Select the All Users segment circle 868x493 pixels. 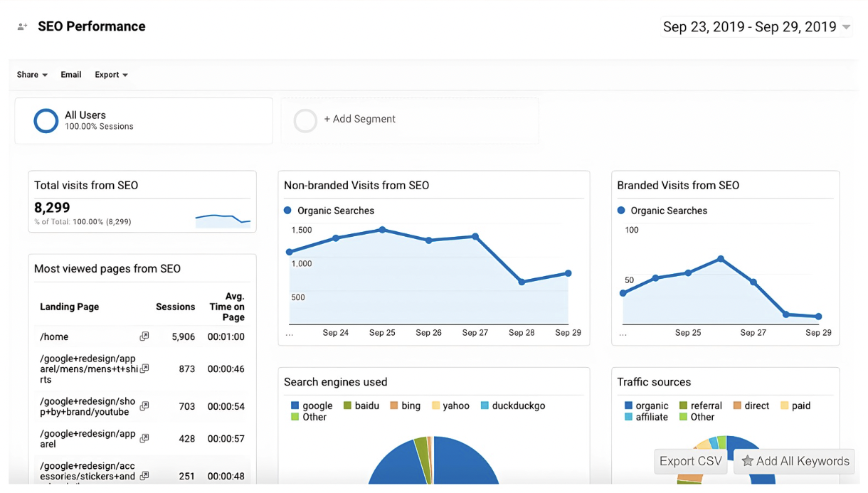point(46,121)
